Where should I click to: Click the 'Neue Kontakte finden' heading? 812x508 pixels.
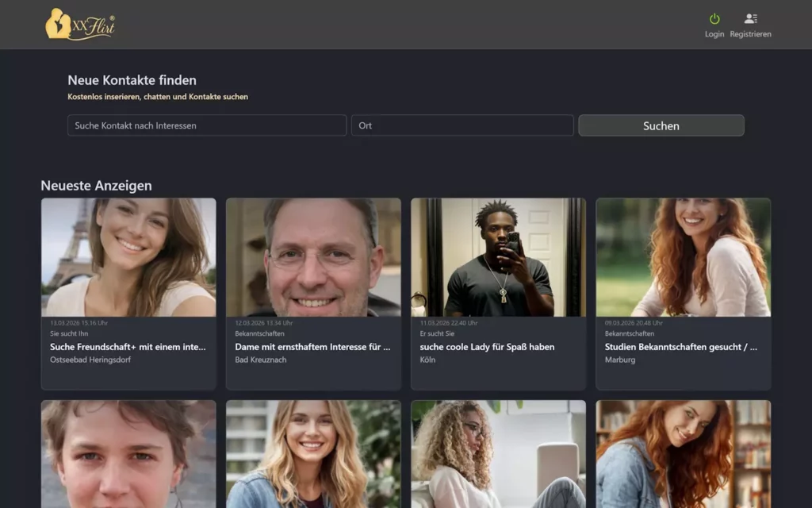point(132,80)
